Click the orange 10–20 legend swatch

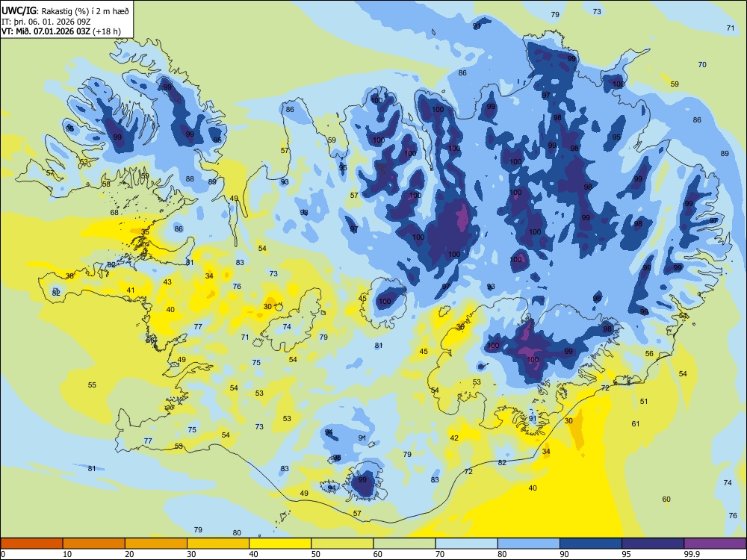[94, 544]
